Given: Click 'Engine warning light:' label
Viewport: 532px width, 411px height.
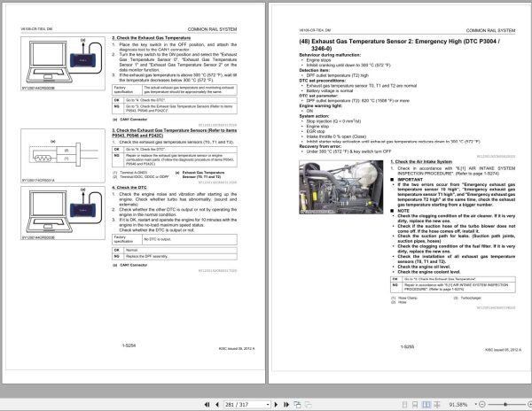Looking at the screenshot, I should point(321,105).
